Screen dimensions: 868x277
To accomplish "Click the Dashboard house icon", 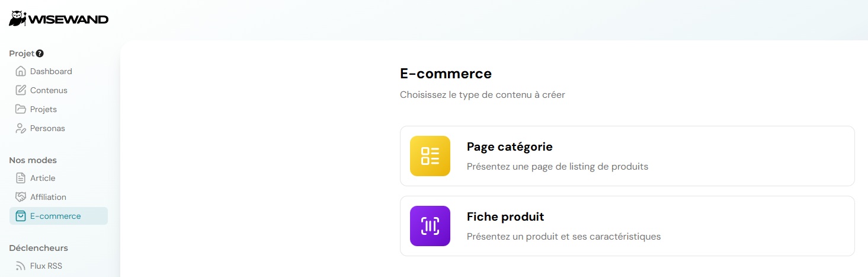I will (x=21, y=71).
